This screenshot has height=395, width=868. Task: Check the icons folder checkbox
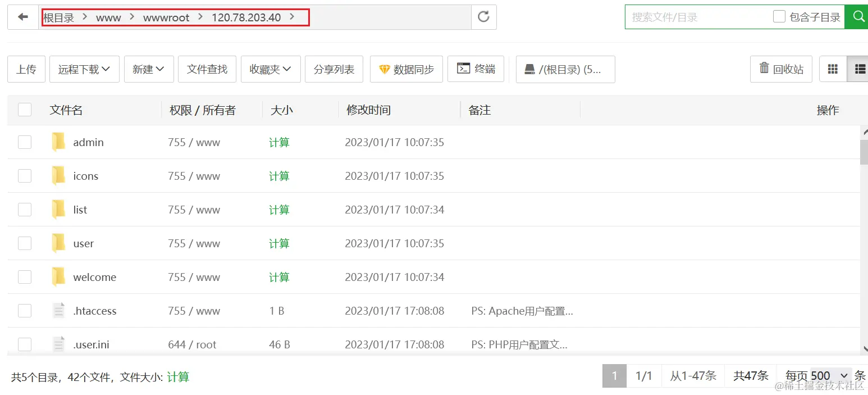[25, 176]
